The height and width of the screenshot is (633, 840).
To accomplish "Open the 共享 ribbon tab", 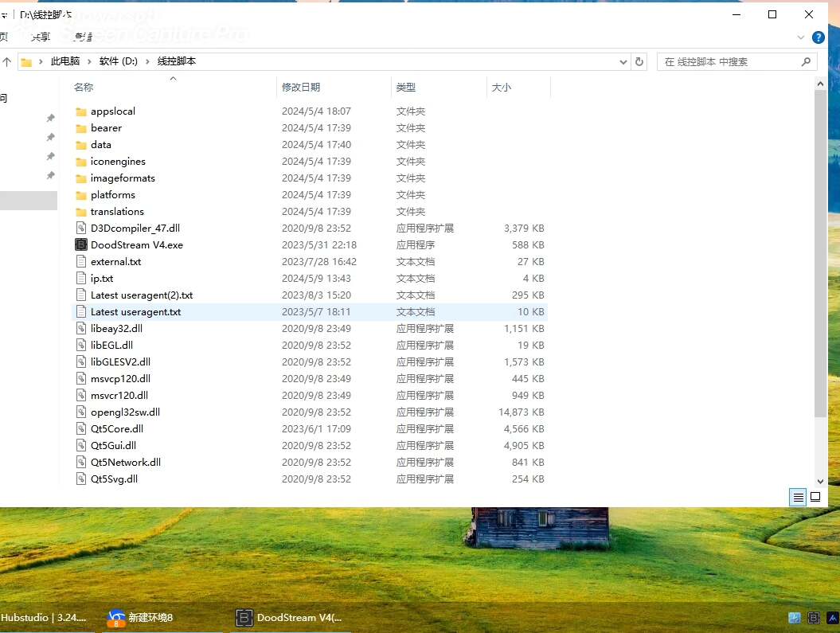I will (x=40, y=37).
